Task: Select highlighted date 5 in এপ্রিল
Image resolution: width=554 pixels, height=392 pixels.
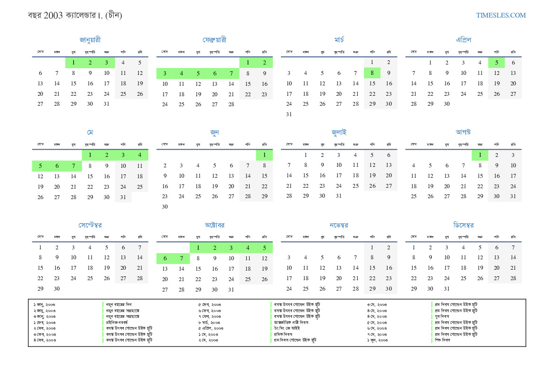Action: (496, 63)
